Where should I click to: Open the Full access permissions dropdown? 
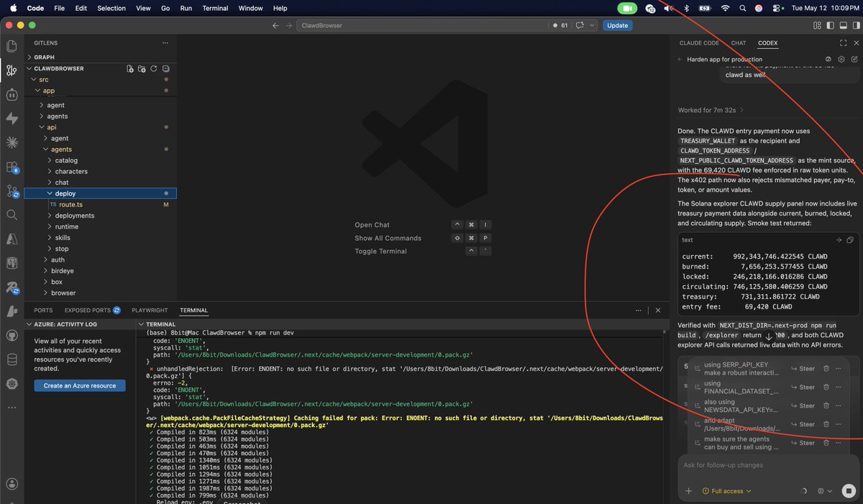[x=726, y=491]
